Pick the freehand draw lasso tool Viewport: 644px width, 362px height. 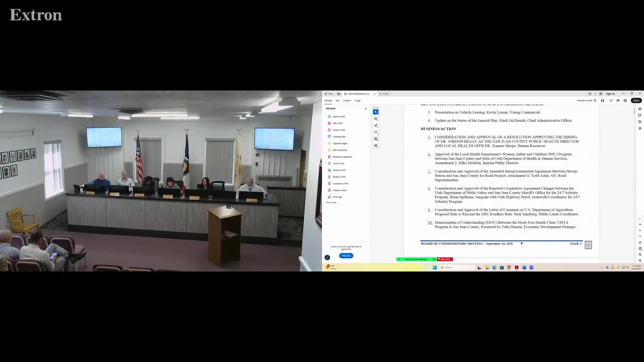(376, 132)
